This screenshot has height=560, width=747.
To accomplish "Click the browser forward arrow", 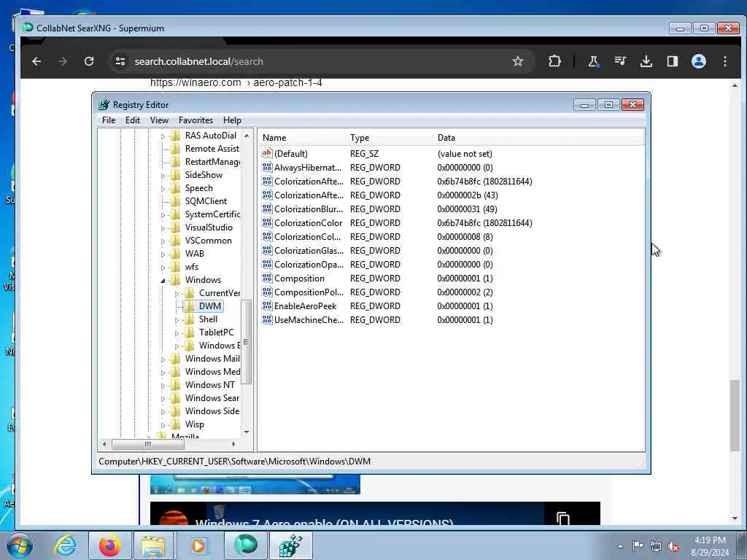I will (x=63, y=61).
